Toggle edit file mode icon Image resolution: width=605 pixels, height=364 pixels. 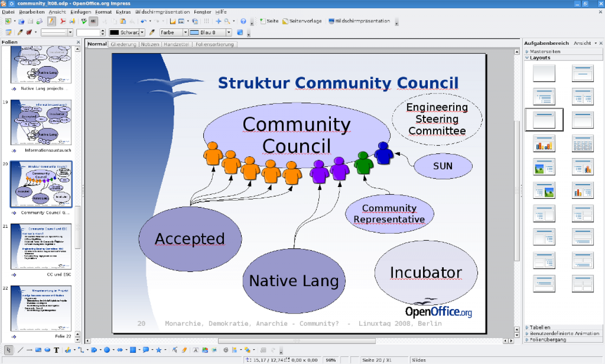[51, 21]
